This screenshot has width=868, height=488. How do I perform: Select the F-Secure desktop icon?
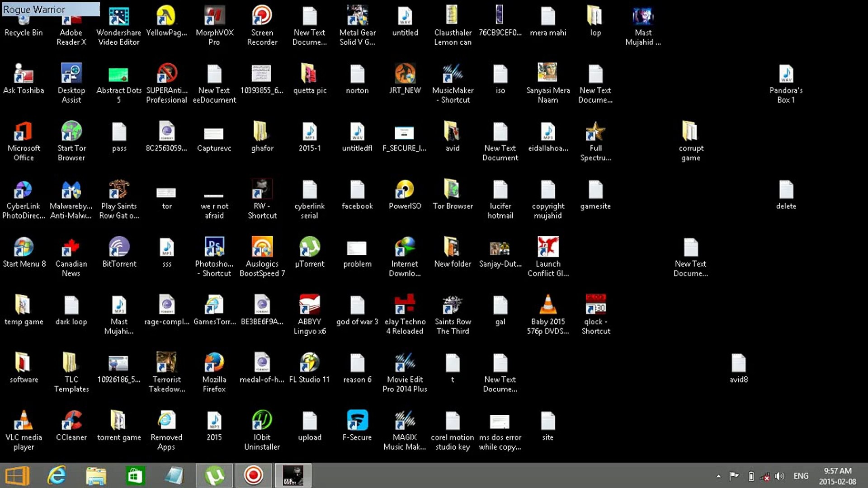(x=357, y=427)
